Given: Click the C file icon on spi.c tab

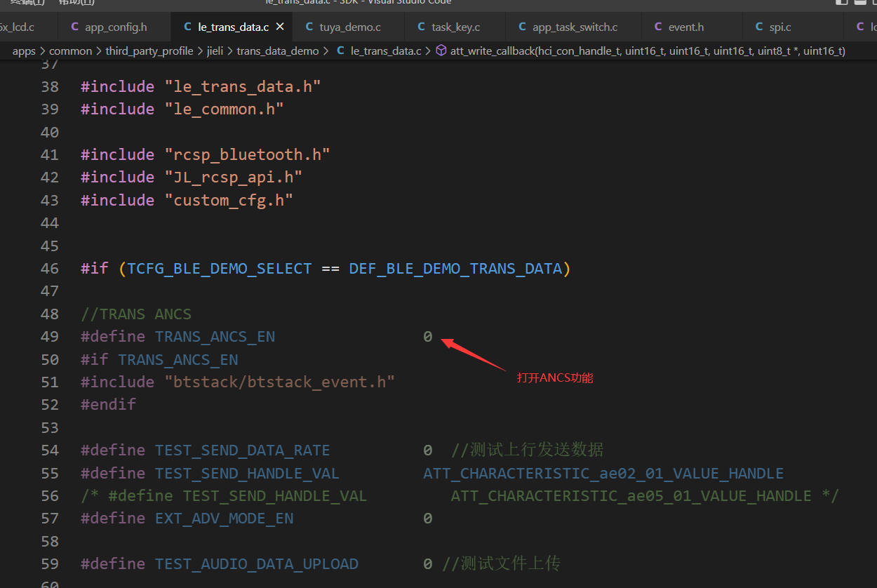Looking at the screenshot, I should point(759,27).
